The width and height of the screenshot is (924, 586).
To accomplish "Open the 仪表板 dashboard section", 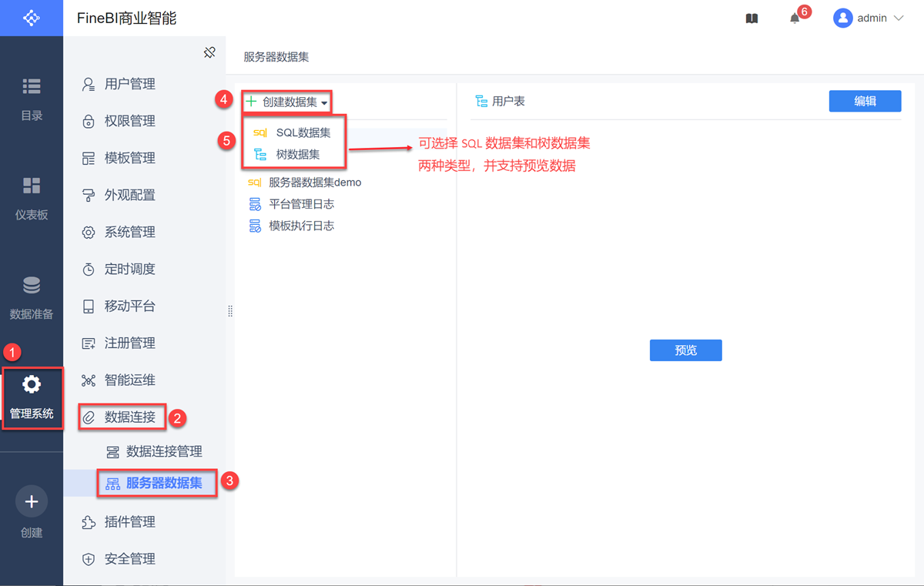I will click(32, 199).
